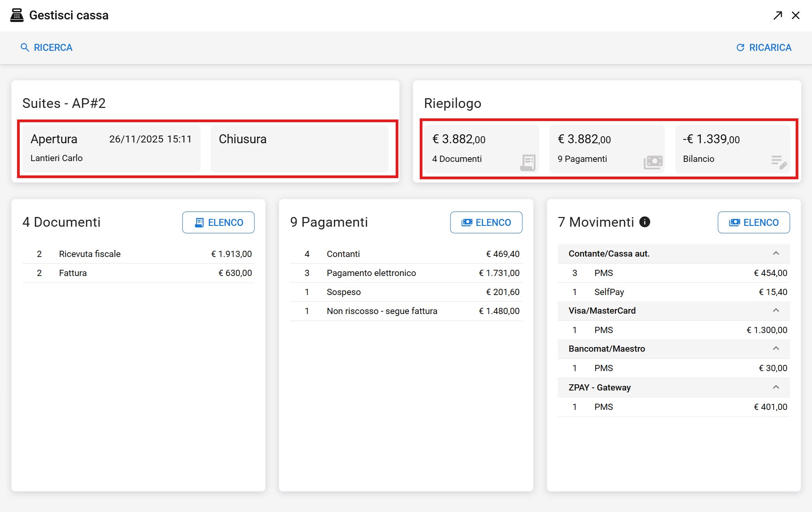Open window in external view arrow
This screenshot has width=812, height=512.
[777, 16]
